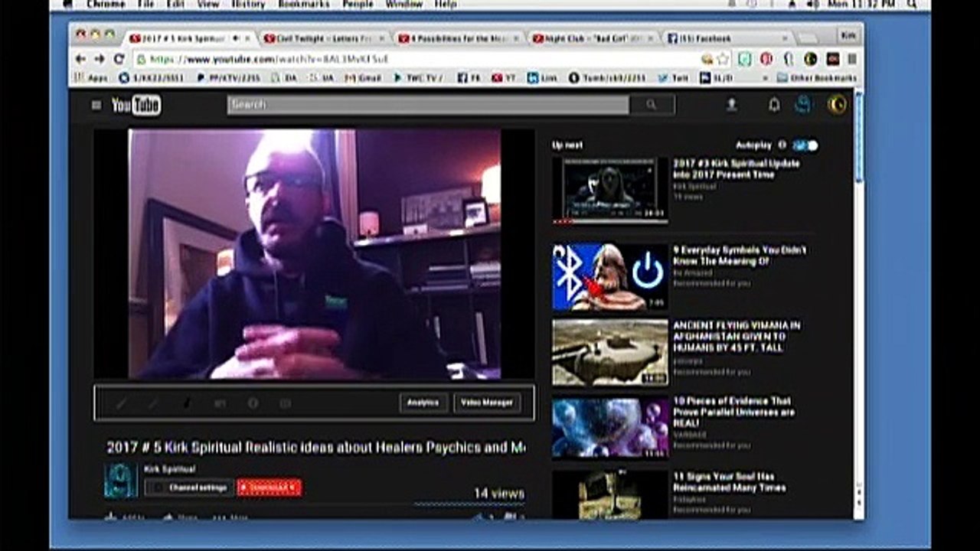980x551 pixels.
Task: Click the main video player frame
Action: point(314,253)
